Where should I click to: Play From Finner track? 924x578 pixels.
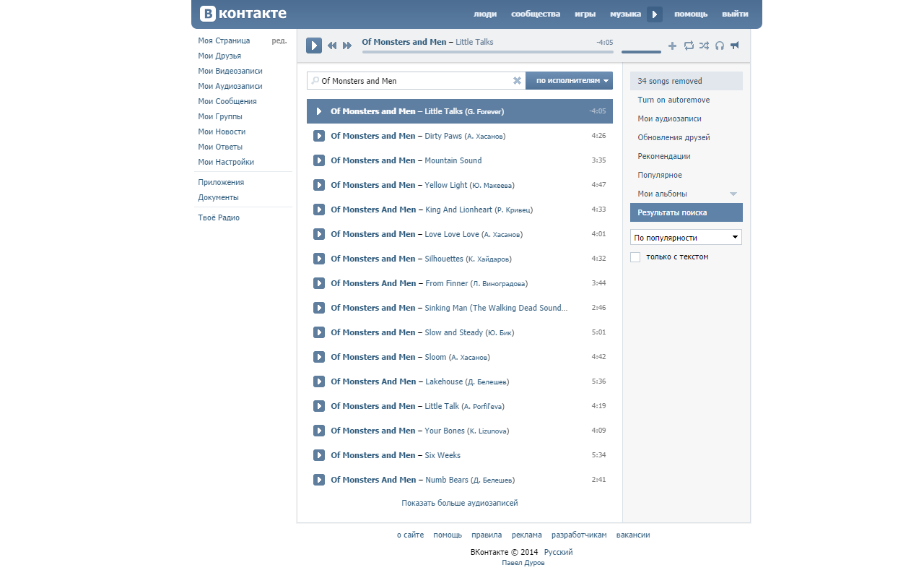[319, 283]
